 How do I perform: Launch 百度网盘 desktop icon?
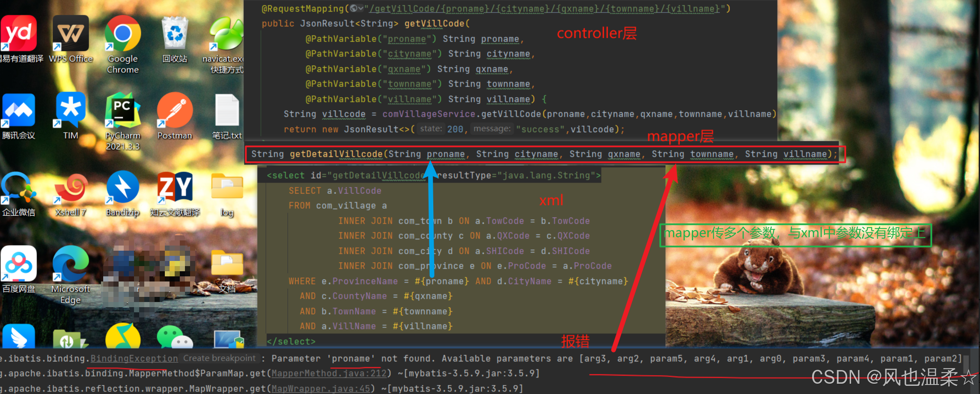coord(18,264)
